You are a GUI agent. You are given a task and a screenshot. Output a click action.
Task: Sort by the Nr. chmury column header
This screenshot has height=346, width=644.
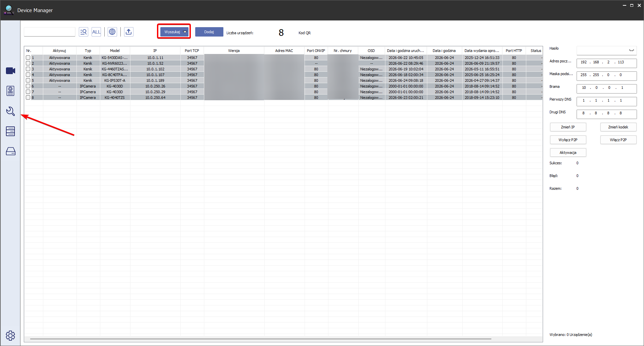point(343,51)
